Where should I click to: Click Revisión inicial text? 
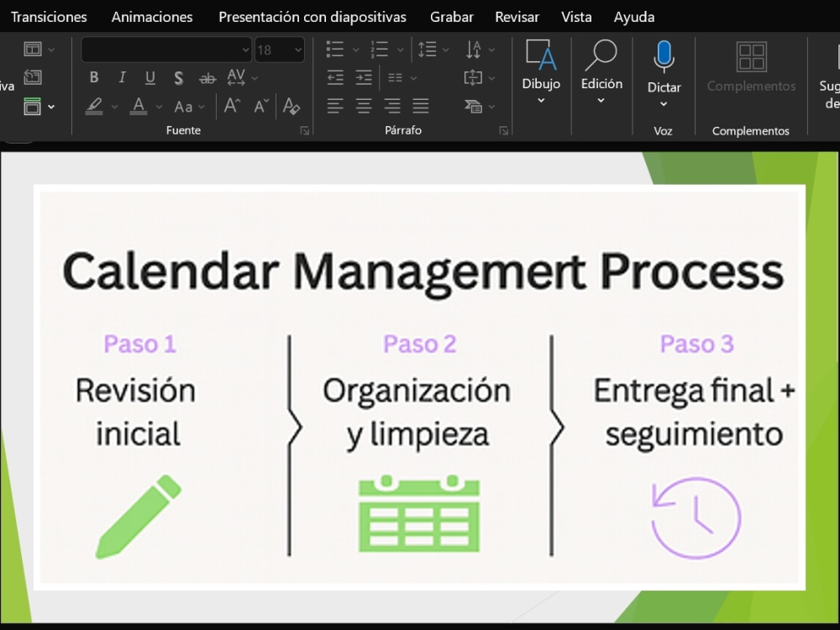click(136, 412)
